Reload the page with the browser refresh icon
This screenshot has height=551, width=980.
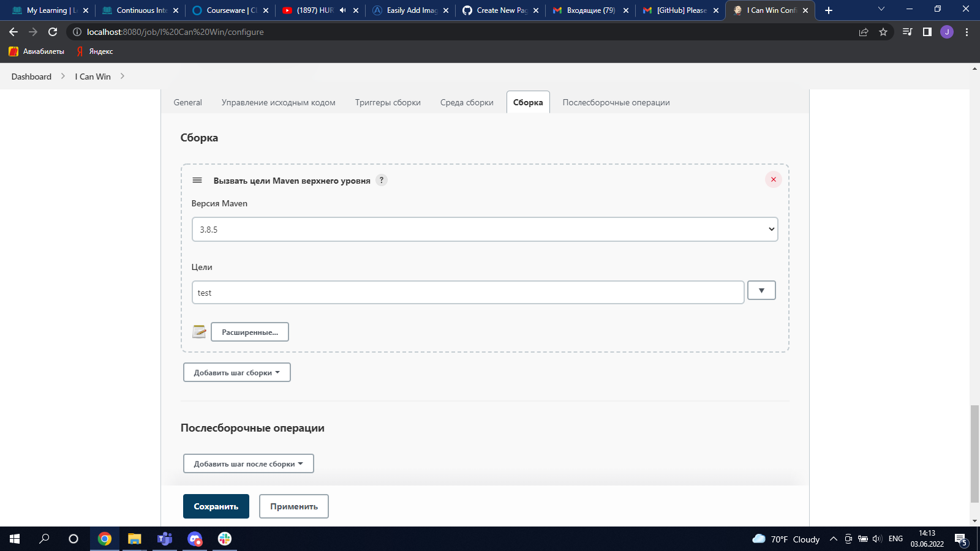click(x=53, y=32)
